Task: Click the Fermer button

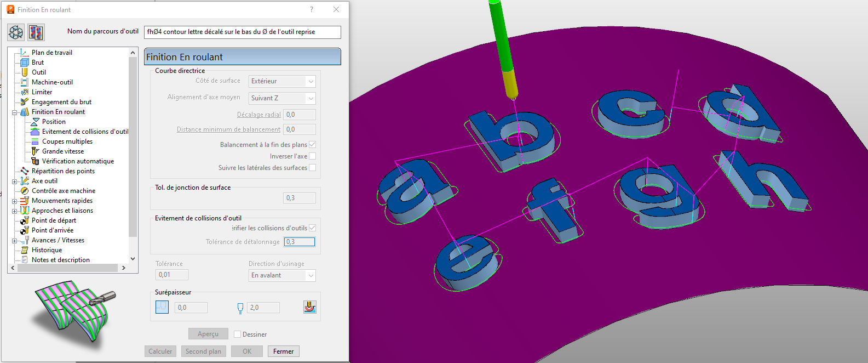Action: [283, 351]
